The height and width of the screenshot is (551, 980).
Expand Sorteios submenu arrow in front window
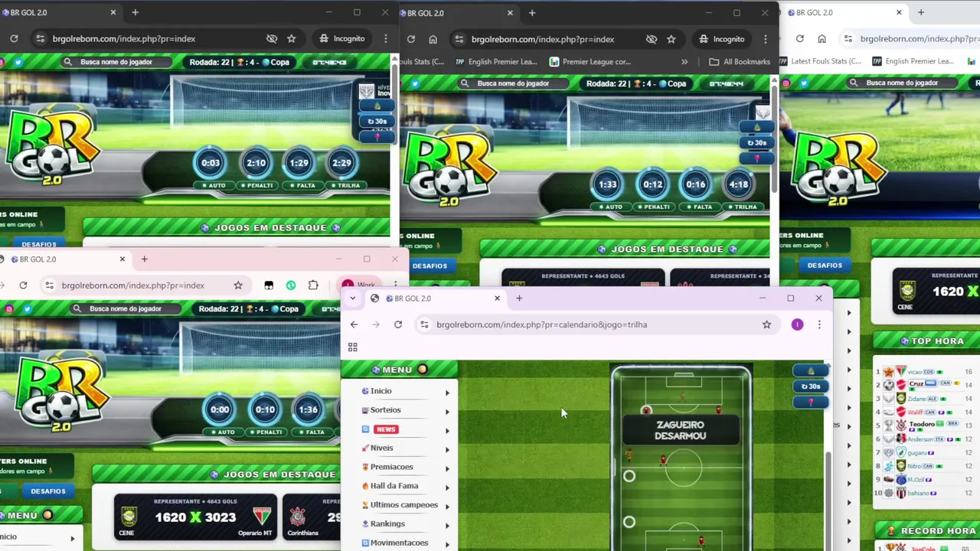[x=447, y=412]
